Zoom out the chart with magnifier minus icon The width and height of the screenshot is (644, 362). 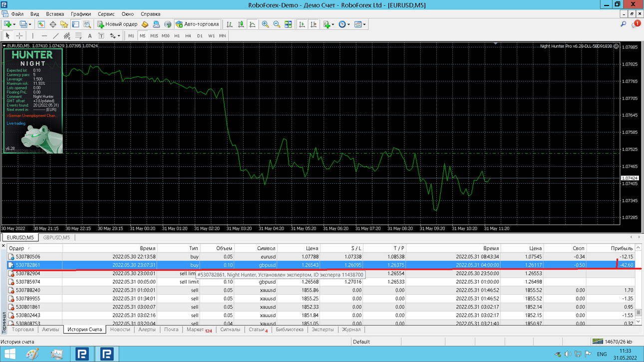[277, 24]
